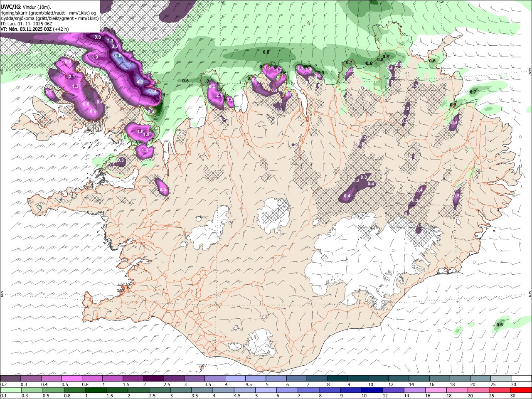This screenshot has width=532, height=399.
Task: Select bright pink snow swatch between 0.5 and 0.8
Action: coord(71,378)
